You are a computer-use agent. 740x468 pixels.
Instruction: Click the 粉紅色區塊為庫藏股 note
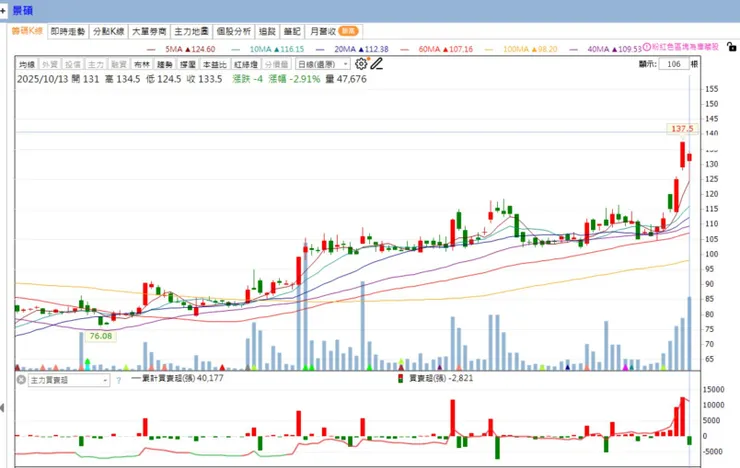685,47
